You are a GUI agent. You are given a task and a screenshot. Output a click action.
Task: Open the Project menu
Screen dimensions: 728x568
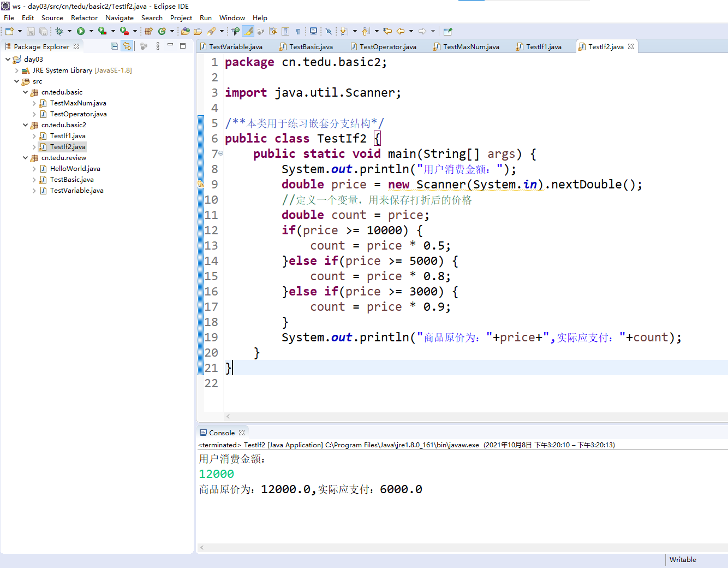pyautogui.click(x=181, y=17)
